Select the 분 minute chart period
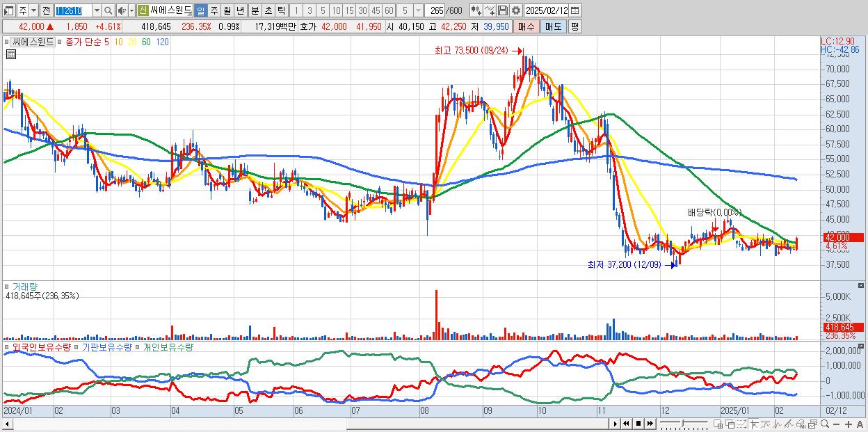 [x=255, y=10]
